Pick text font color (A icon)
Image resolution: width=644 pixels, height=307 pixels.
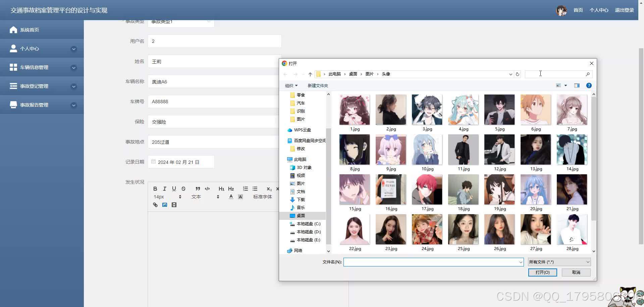click(231, 197)
